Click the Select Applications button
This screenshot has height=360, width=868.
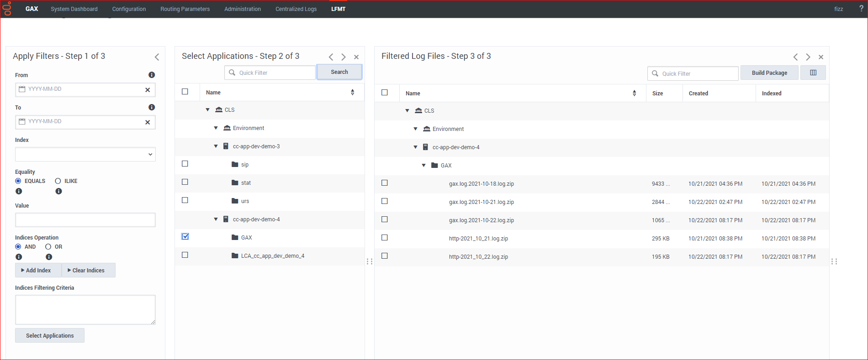coord(50,335)
